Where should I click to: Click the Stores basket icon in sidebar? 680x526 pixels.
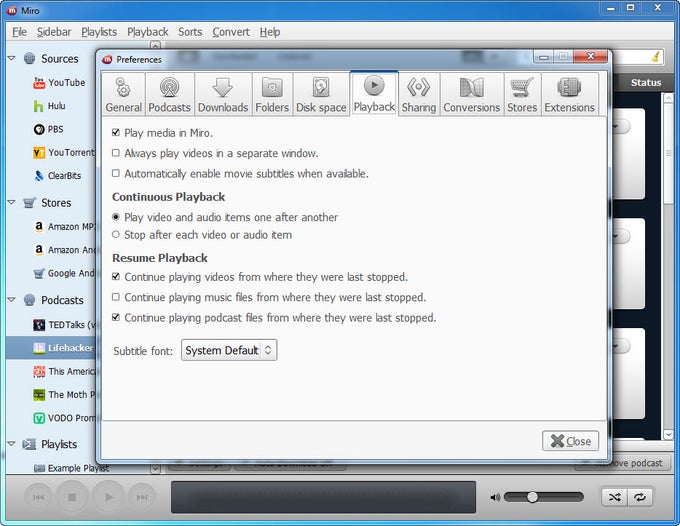(29, 203)
